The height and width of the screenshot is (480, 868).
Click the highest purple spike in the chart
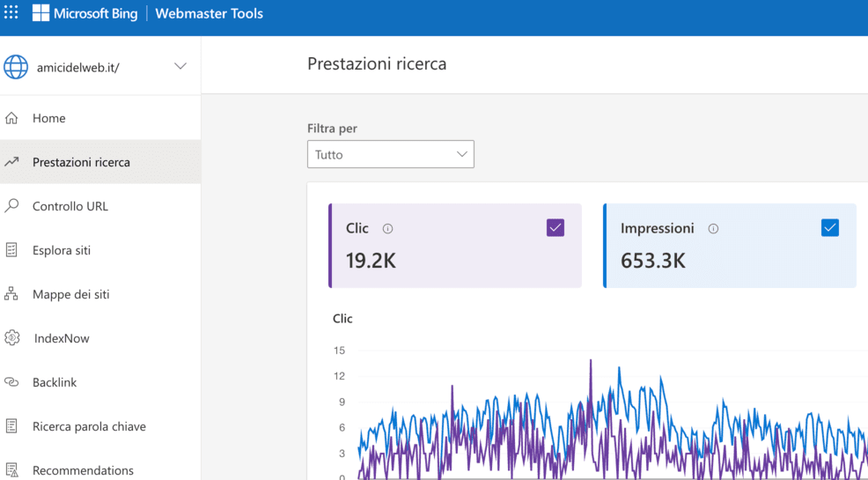pos(591,361)
